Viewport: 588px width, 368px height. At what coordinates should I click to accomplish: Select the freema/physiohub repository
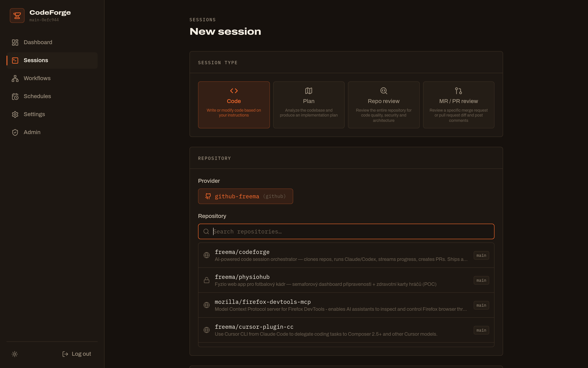pos(346,280)
